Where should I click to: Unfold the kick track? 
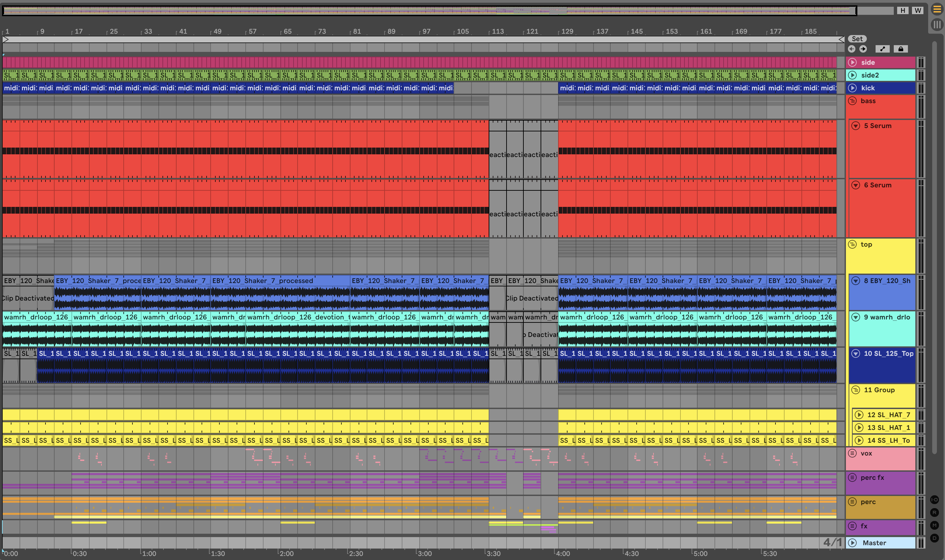(x=853, y=88)
